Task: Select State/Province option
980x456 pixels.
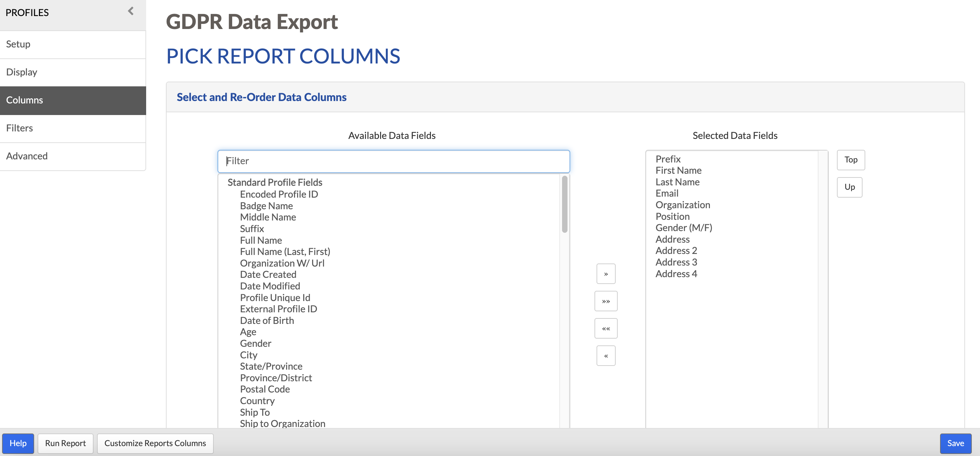Action: pyautogui.click(x=271, y=367)
